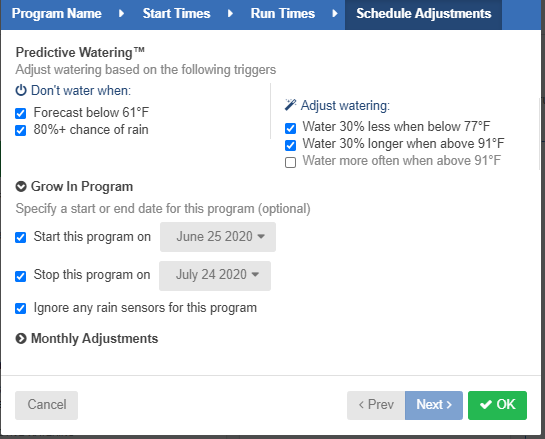Screen dimensions: 545x439
Task: Expand Monthly Adjustments using its arrow icon
Action: click(x=21, y=339)
